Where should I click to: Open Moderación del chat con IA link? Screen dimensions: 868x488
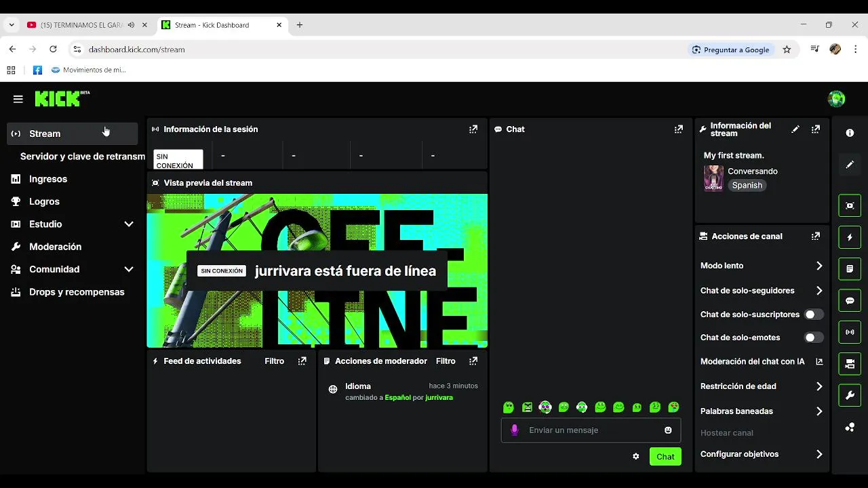pyautogui.click(x=762, y=361)
